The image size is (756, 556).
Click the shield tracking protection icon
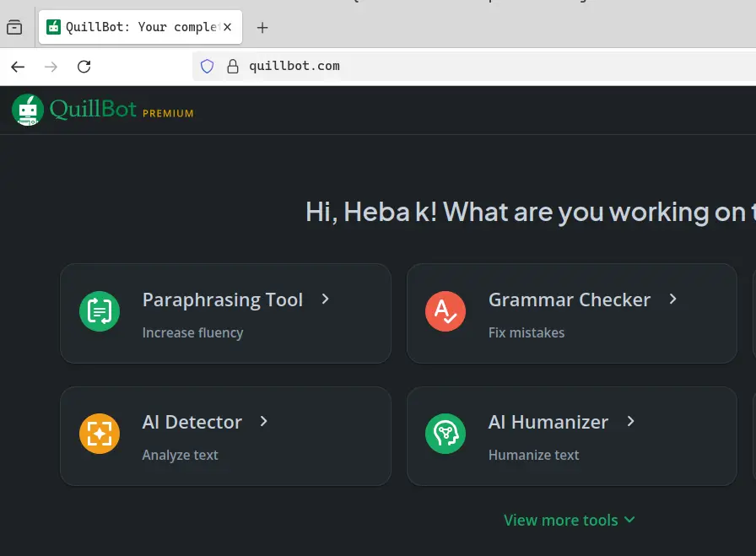coord(207,67)
